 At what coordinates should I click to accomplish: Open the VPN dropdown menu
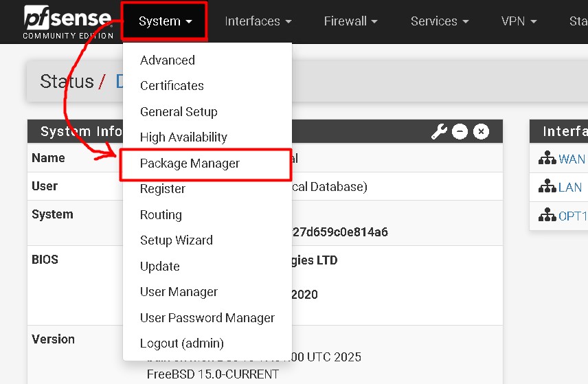(519, 21)
